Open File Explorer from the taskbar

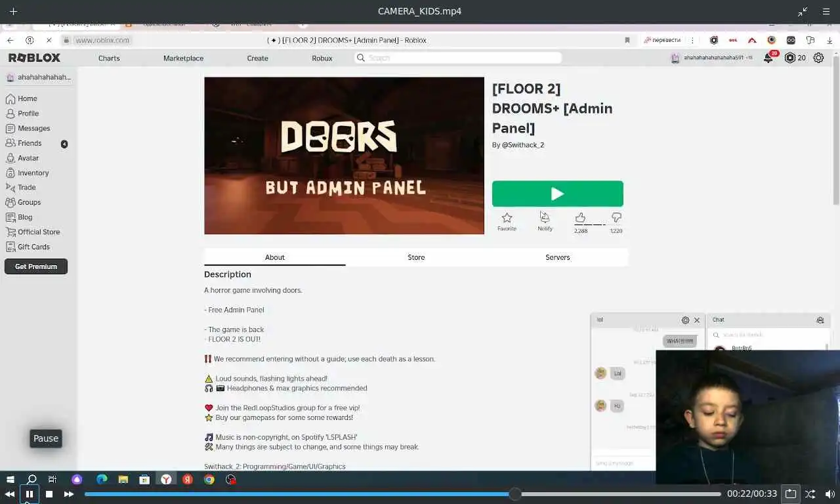click(123, 480)
